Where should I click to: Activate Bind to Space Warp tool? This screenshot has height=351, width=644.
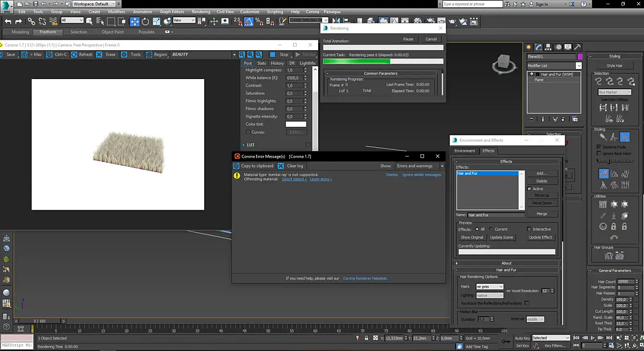click(x=53, y=21)
